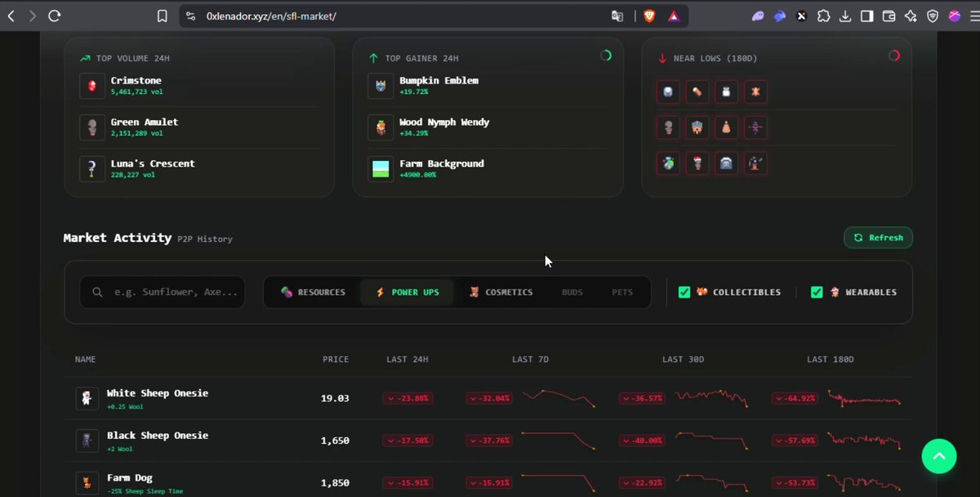The width and height of the screenshot is (980, 497).
Task: Click the Last 30D column header
Action: [x=684, y=360]
